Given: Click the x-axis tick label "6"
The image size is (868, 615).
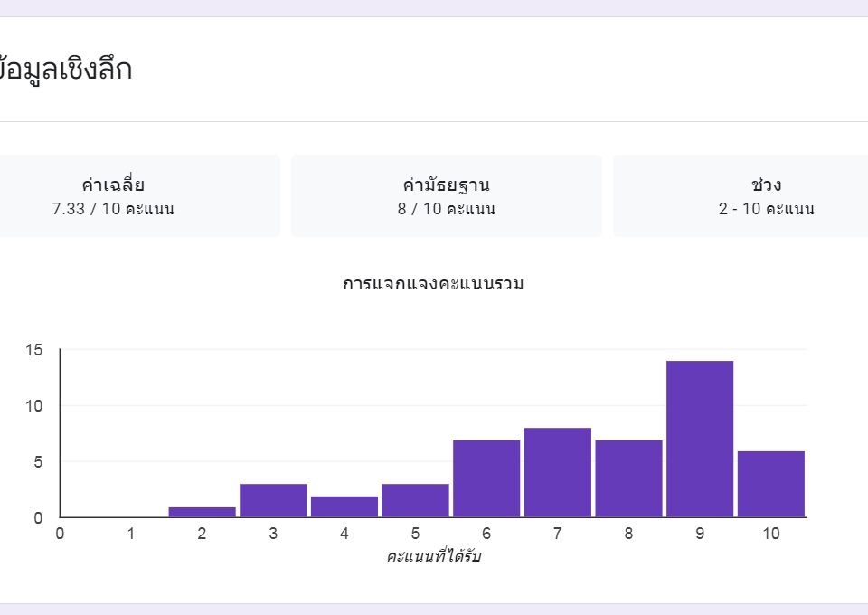Looking at the screenshot, I should pyautogui.click(x=486, y=534).
